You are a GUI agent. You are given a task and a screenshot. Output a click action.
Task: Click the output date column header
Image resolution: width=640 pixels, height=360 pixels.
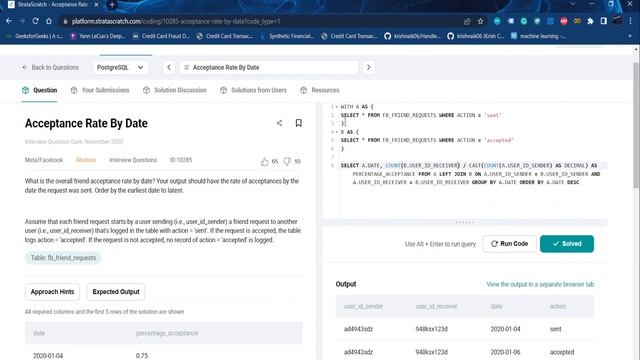[x=496, y=306]
